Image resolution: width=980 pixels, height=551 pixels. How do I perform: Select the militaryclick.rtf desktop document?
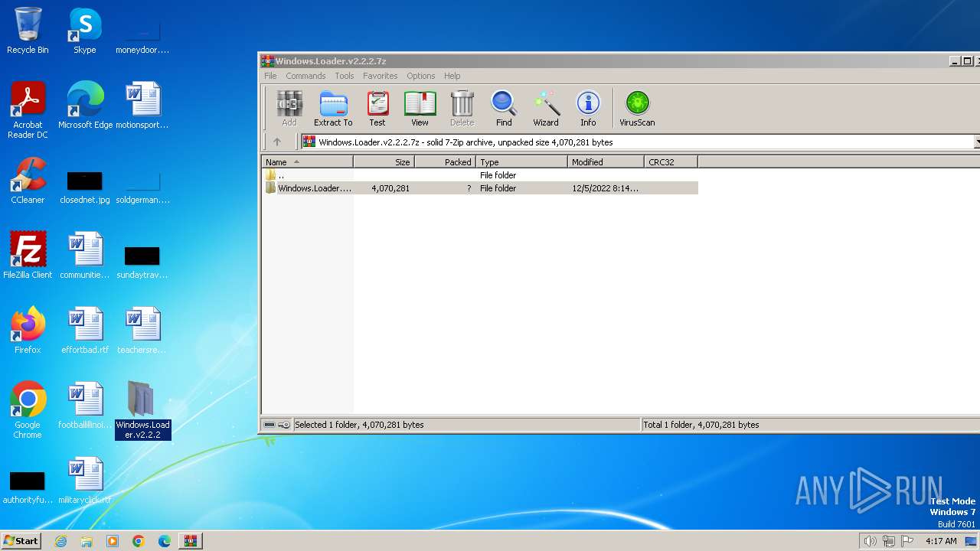tap(85, 481)
